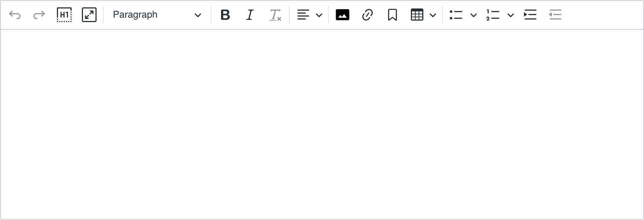This screenshot has width=644, height=220.
Task: Redo the last undone action
Action: pyautogui.click(x=39, y=15)
